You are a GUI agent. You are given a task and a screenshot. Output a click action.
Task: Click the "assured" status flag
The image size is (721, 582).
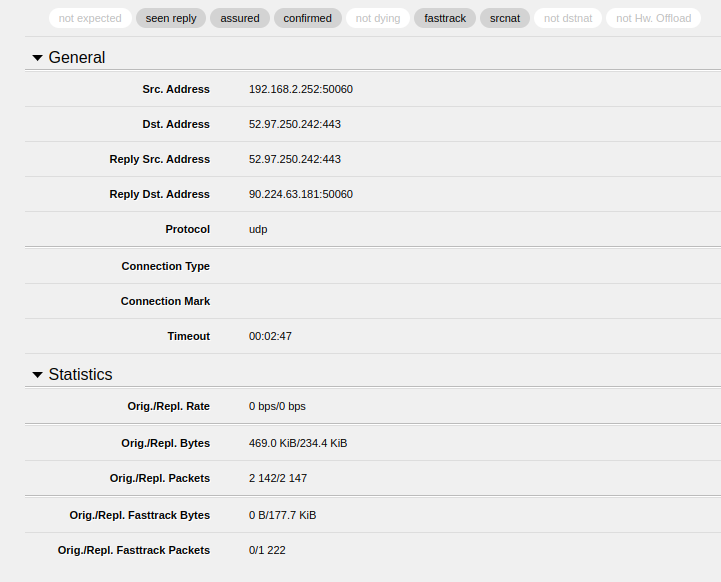point(240,18)
